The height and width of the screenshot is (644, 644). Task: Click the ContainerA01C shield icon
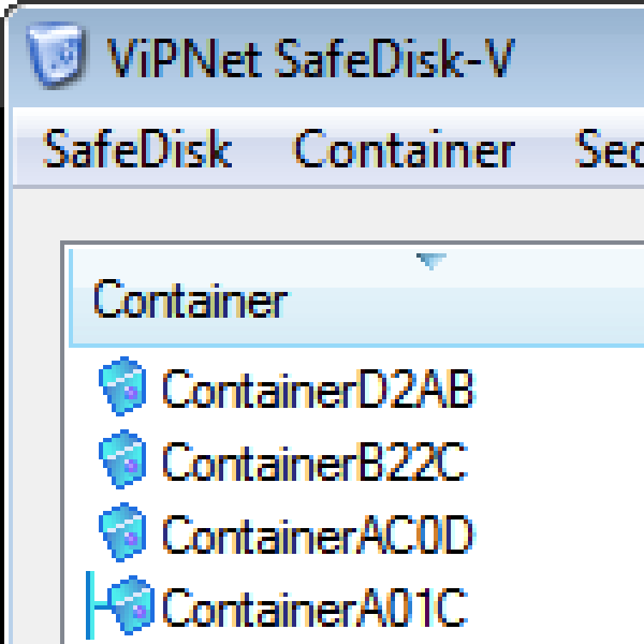tap(131, 605)
